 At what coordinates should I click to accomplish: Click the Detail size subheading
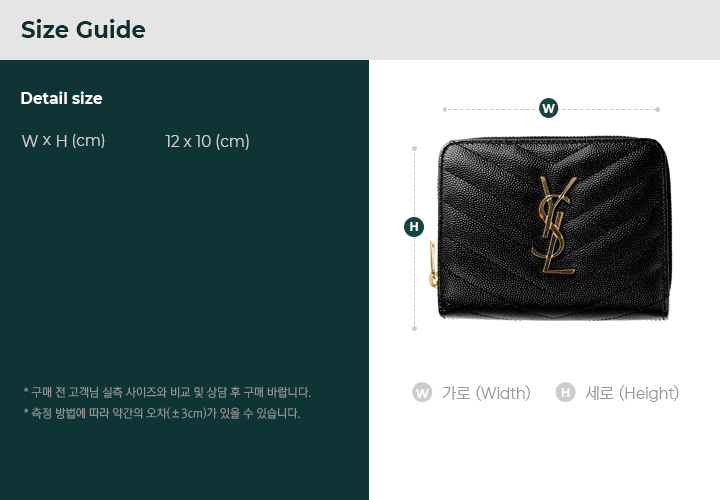[x=61, y=98]
